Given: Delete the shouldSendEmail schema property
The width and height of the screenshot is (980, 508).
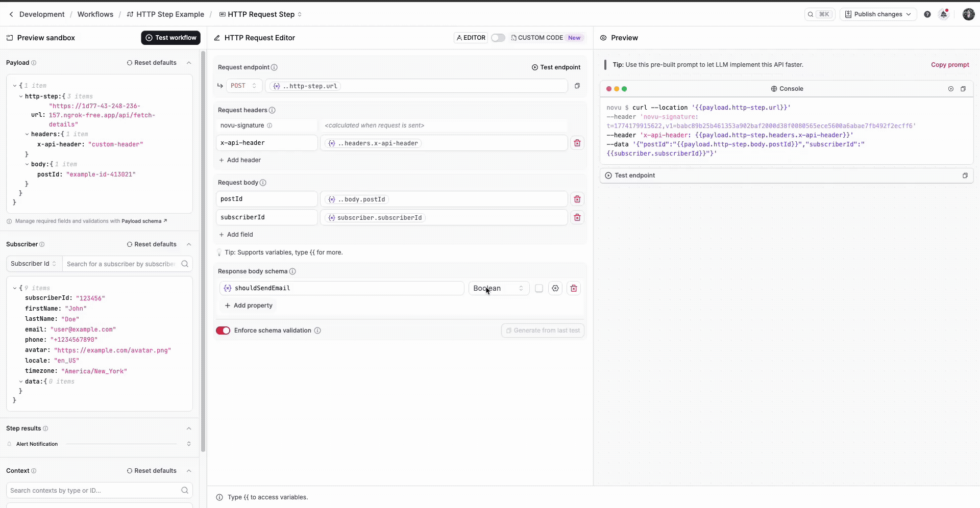Looking at the screenshot, I should coord(573,288).
